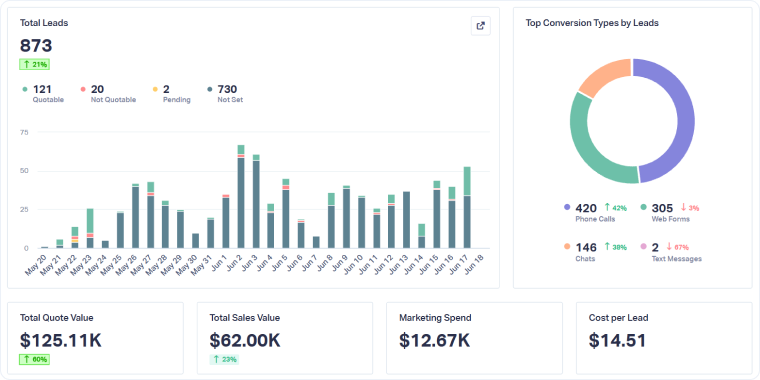Click Total Quote Value 60% badge
Viewport: 760px width, 380px height.
(34, 359)
